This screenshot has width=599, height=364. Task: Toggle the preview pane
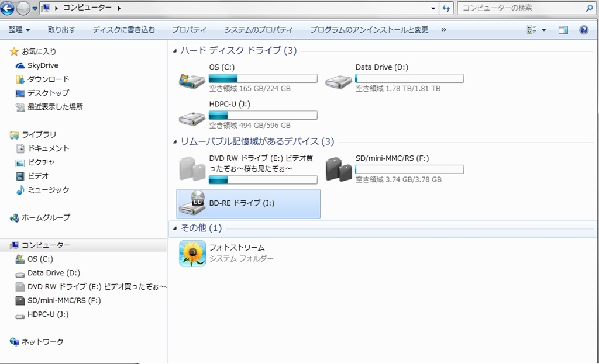[x=563, y=30]
